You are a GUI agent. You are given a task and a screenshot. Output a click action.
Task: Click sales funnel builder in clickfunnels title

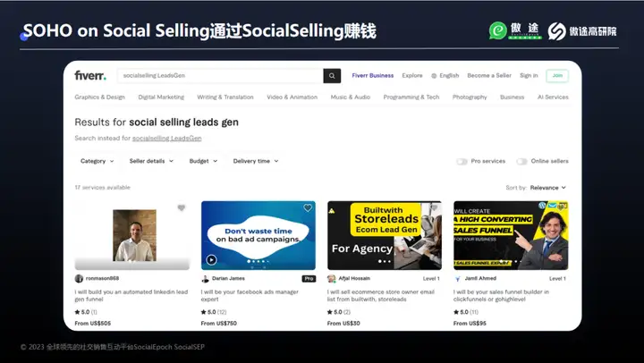click(501, 296)
